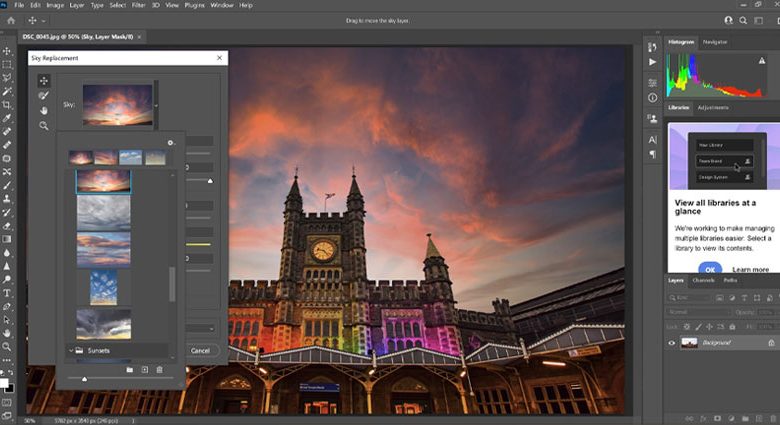Toggle lock all padlock in Layers panel
The height and width of the screenshot is (425, 780).
click(x=732, y=327)
